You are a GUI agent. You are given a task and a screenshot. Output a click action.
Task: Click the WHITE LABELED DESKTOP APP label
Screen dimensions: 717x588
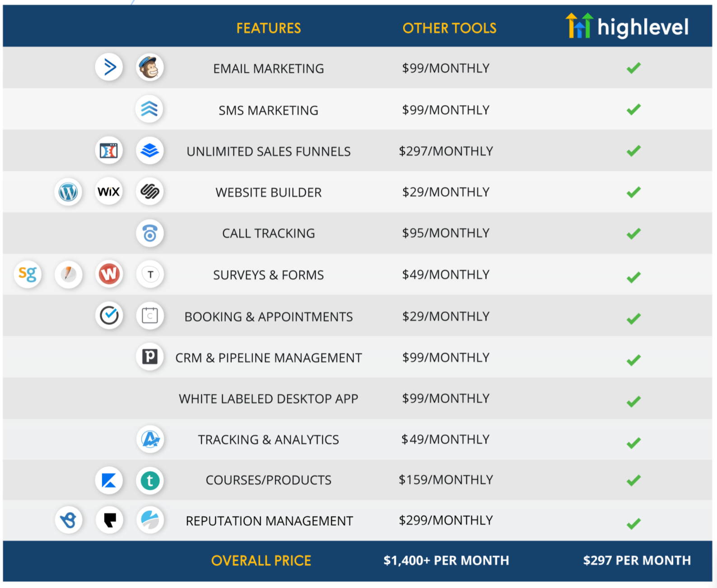(x=269, y=399)
